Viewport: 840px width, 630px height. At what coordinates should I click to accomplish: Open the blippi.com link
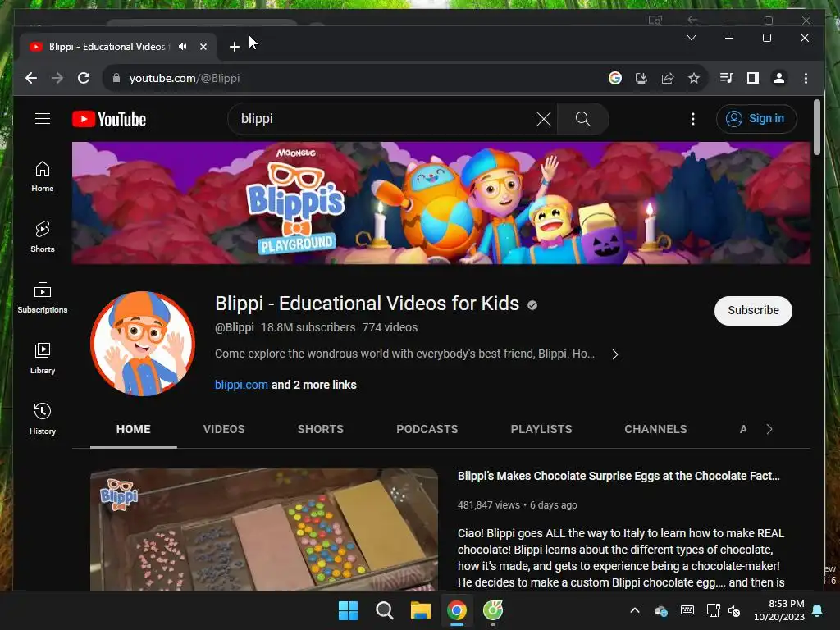pyautogui.click(x=241, y=385)
